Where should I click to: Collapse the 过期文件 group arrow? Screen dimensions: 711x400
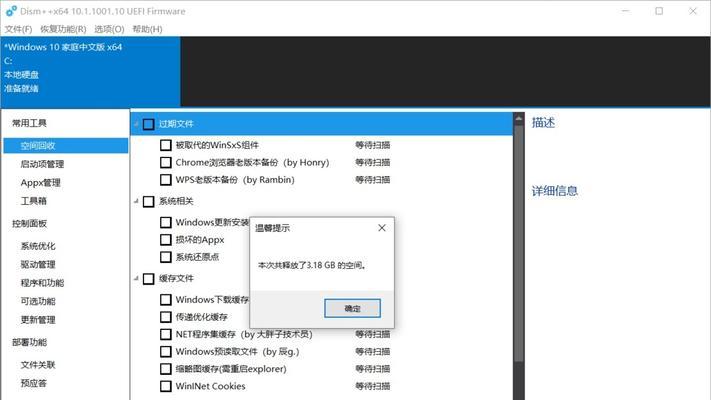click(x=136, y=123)
